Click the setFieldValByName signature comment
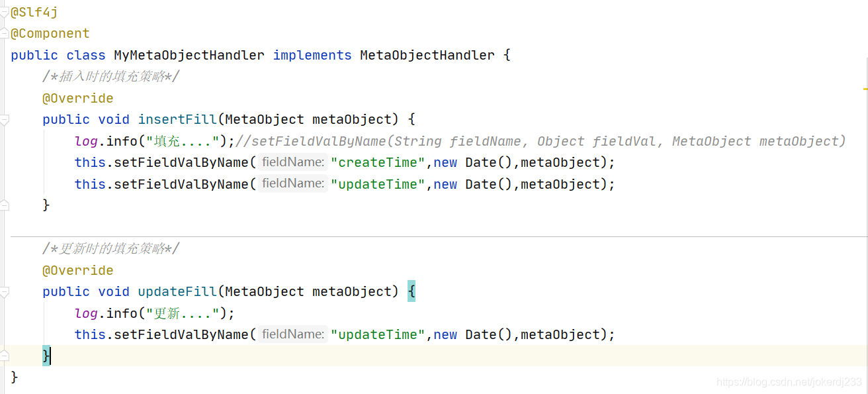This screenshot has width=868, height=394. point(541,141)
